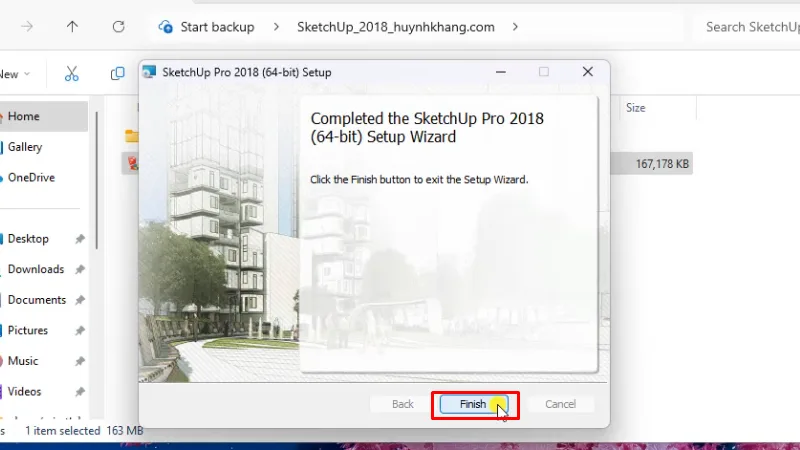
Task: Click the pin icon next to Documents
Action: click(80, 300)
